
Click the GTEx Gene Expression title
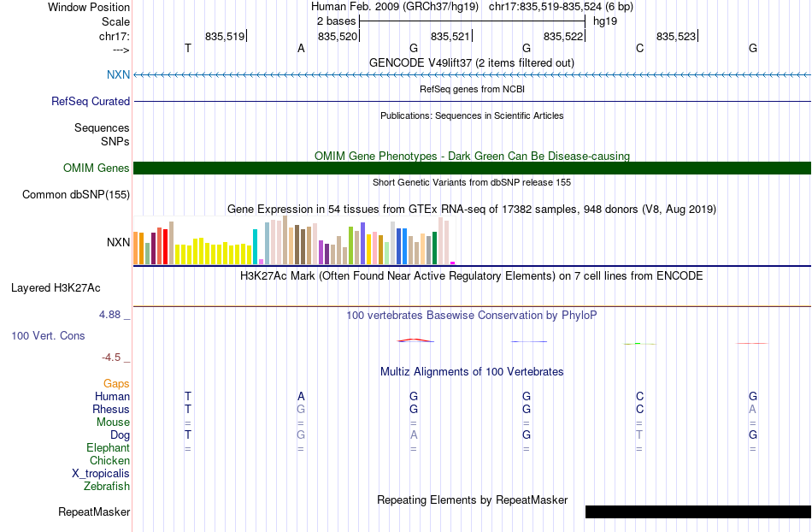[x=472, y=210]
